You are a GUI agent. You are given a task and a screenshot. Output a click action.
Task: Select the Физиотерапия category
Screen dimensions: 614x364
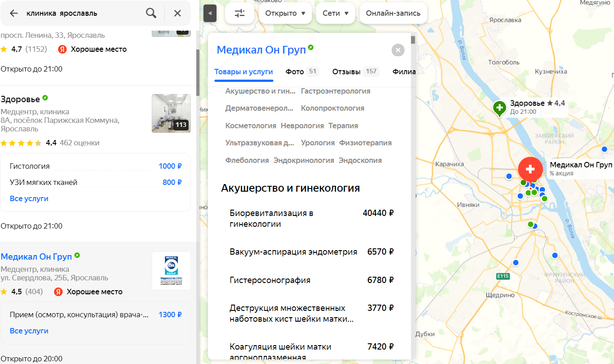pos(366,143)
